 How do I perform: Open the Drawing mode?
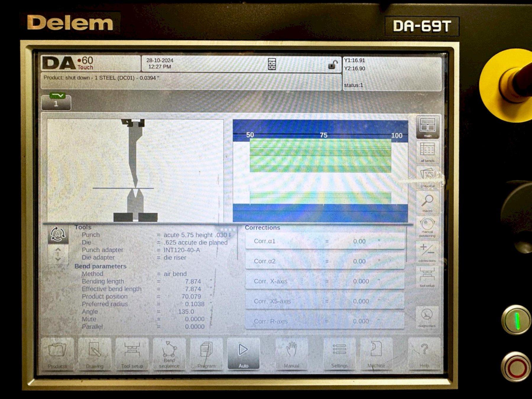pyautogui.click(x=95, y=354)
